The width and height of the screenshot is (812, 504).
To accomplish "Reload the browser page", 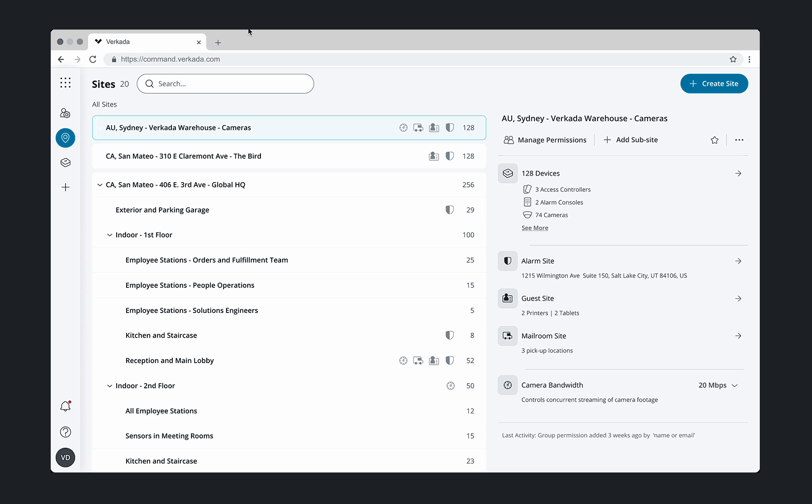I will tap(93, 59).
